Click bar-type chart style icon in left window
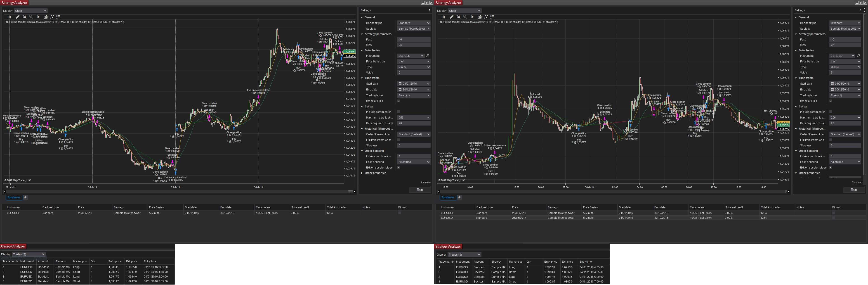The height and width of the screenshot is (285, 868). (9, 17)
